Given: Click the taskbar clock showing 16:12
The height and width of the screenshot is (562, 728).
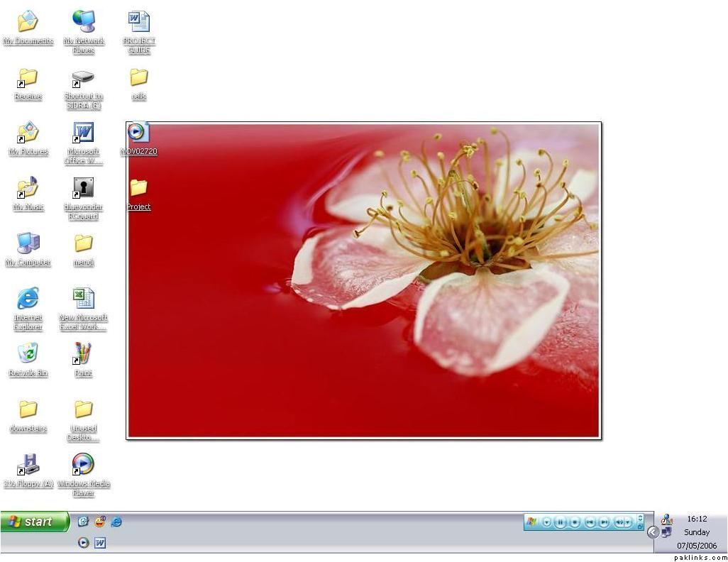Looking at the screenshot, I should tap(697, 519).
